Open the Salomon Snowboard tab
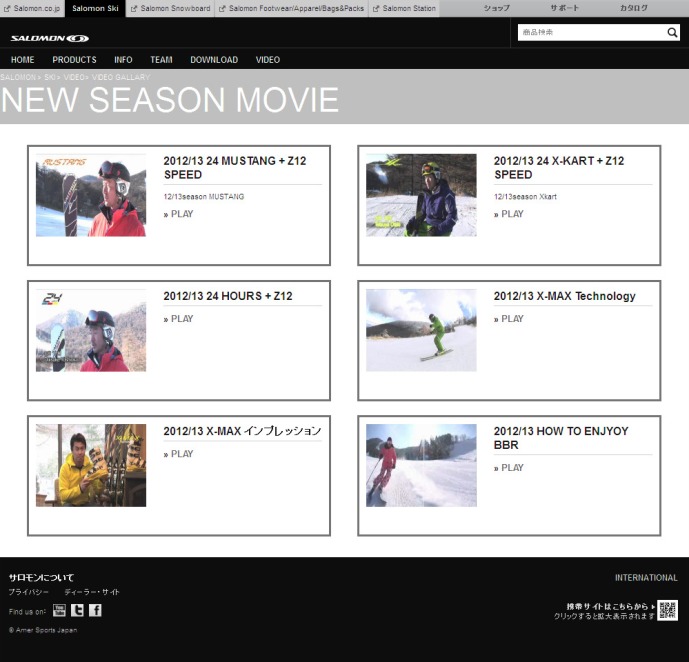The image size is (689, 662). (170, 8)
